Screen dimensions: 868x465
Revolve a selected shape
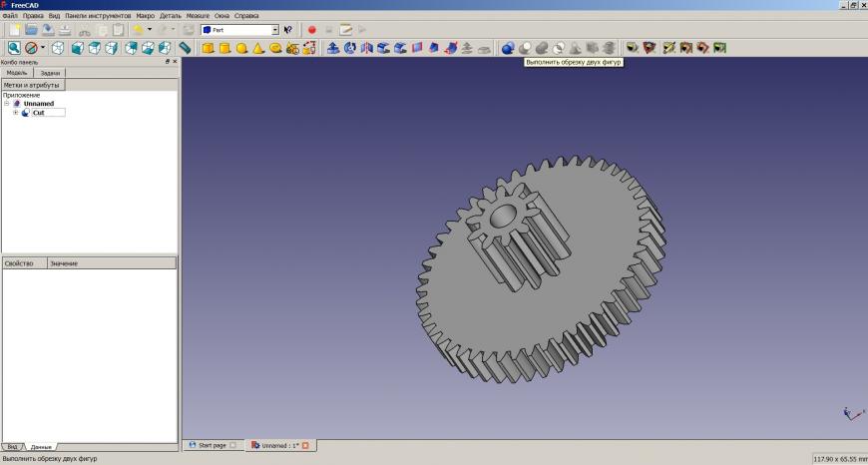(x=350, y=48)
